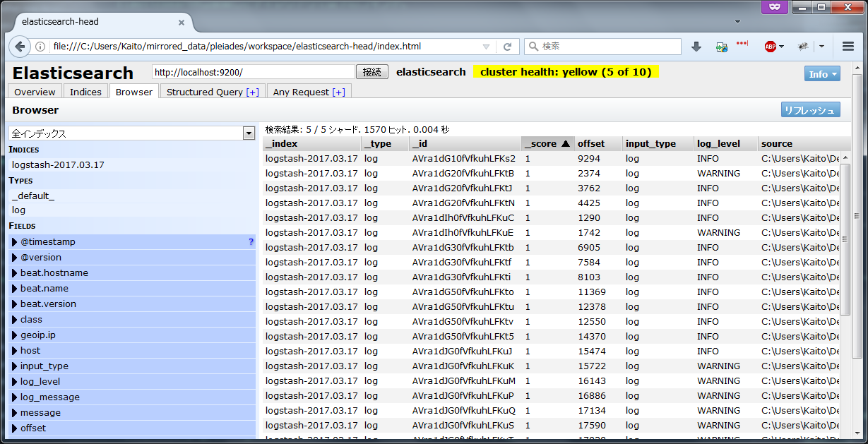868x444 pixels.
Task: Open the Any Request tab
Action: pos(309,92)
